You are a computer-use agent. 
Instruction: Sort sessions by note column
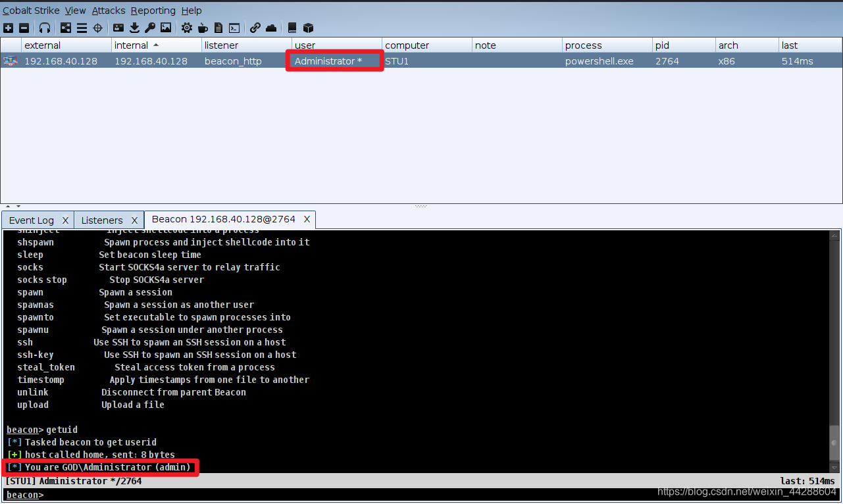pyautogui.click(x=517, y=45)
